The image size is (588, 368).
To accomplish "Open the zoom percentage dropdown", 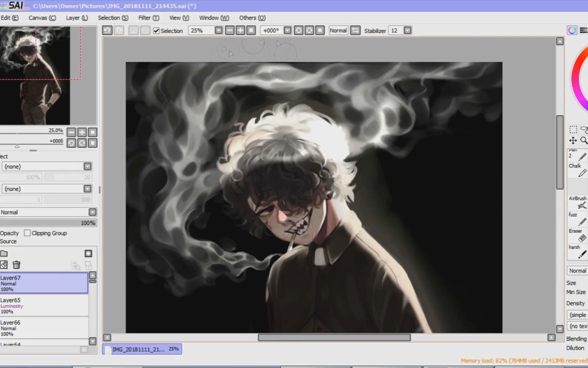I will (x=218, y=30).
